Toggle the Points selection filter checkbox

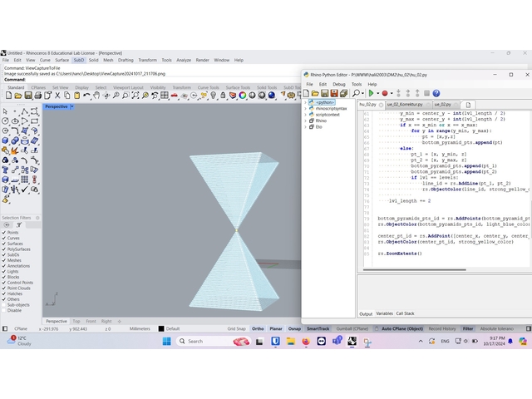click(4, 233)
